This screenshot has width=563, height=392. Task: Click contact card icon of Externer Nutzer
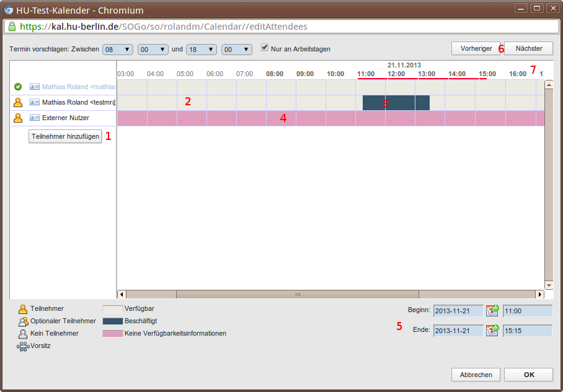click(35, 118)
